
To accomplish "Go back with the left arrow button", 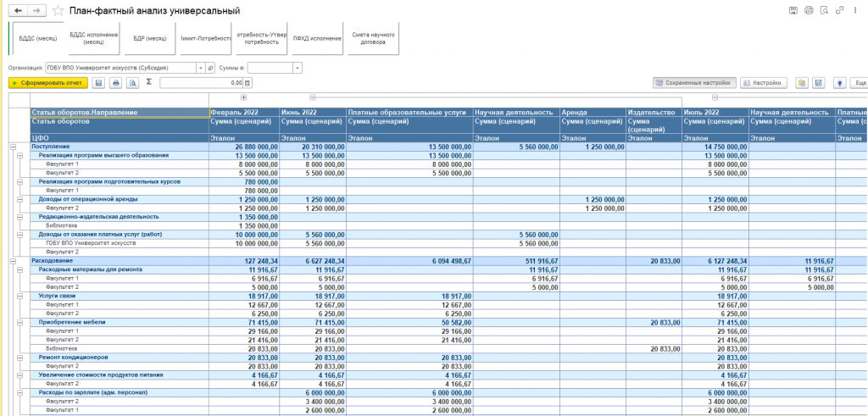I will [19, 10].
